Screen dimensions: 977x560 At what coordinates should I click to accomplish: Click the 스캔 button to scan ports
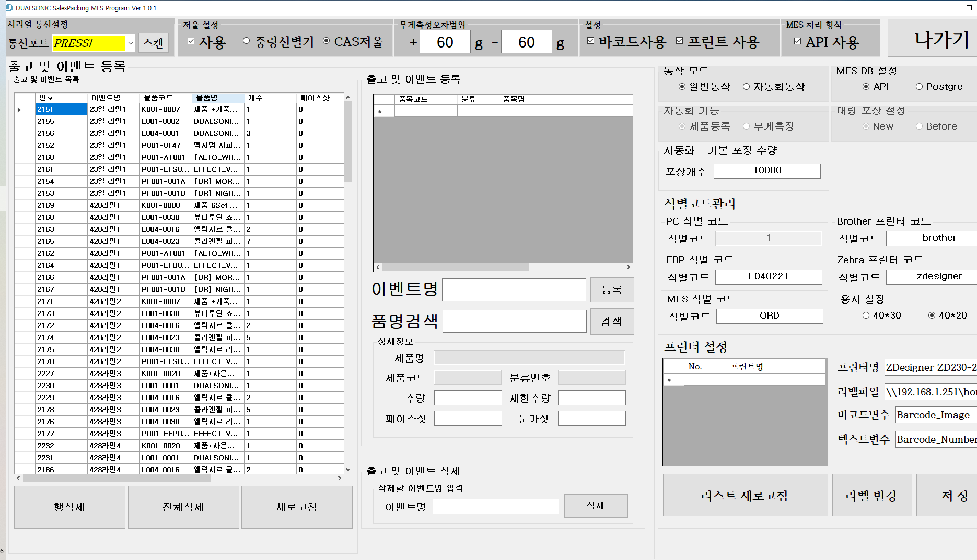click(154, 43)
